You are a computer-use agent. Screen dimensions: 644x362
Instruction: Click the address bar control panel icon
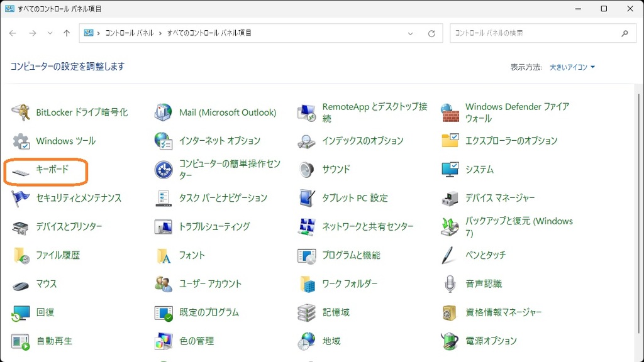point(88,33)
